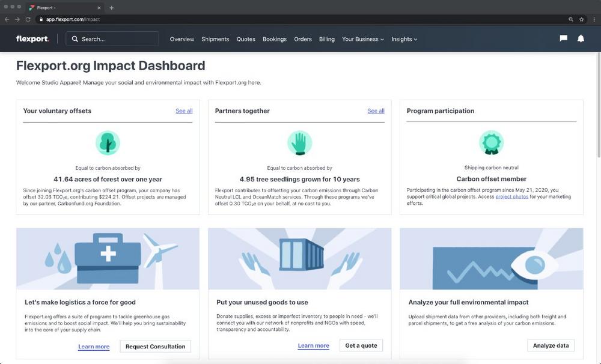Learn more about donating unused goods
The image size is (601, 364).
pyautogui.click(x=314, y=345)
